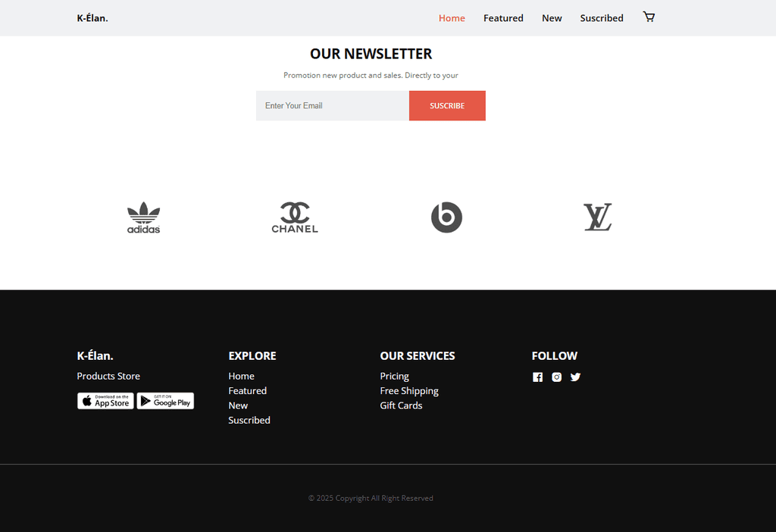Click the SUSCRIBE button
The width and height of the screenshot is (776, 532).
[447, 105]
